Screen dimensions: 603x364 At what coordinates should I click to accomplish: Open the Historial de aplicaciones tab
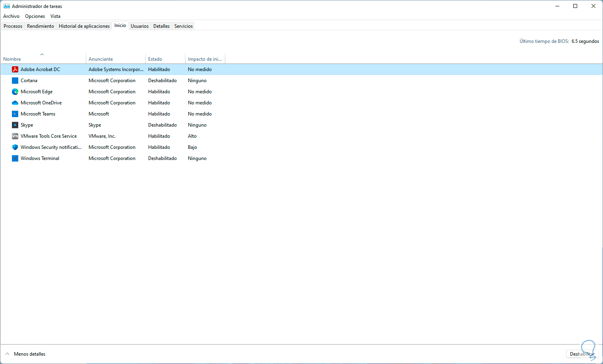84,26
